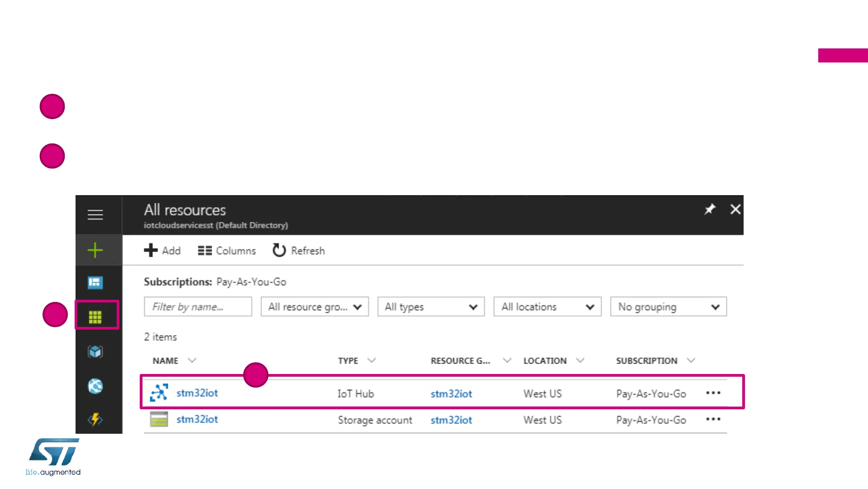Open the stm32iot IoT Hub resource
868x489 pixels.
point(197,393)
